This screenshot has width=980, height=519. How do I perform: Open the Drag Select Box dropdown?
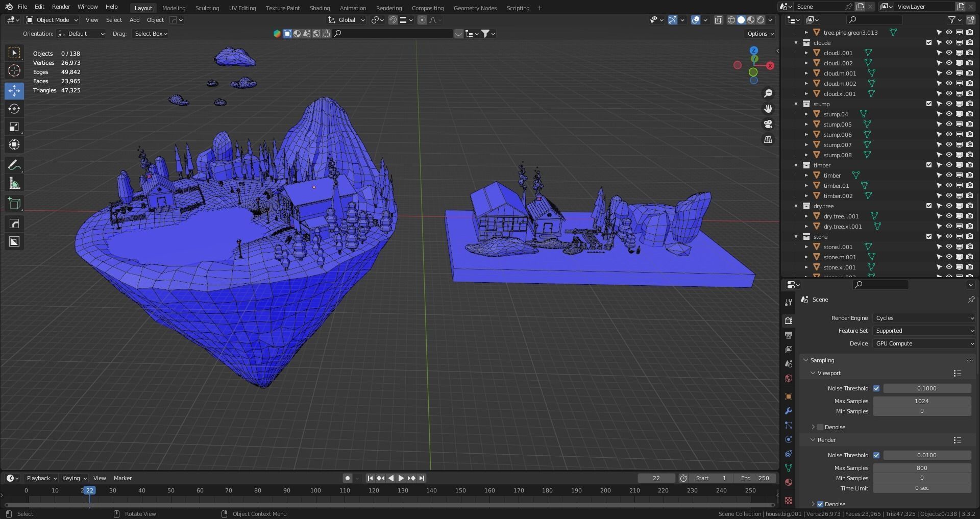[151, 34]
